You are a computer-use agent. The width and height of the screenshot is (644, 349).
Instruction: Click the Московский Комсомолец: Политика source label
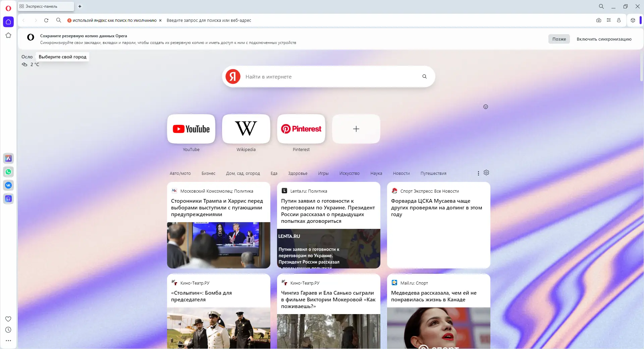[217, 191]
